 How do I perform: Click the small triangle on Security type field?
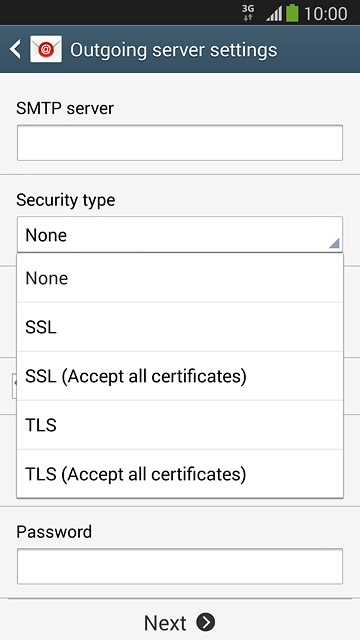point(334,243)
